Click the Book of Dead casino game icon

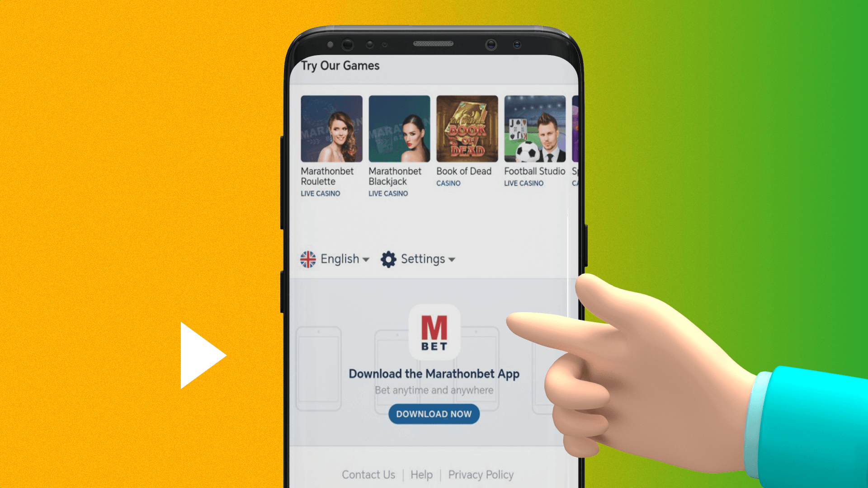[x=467, y=129]
